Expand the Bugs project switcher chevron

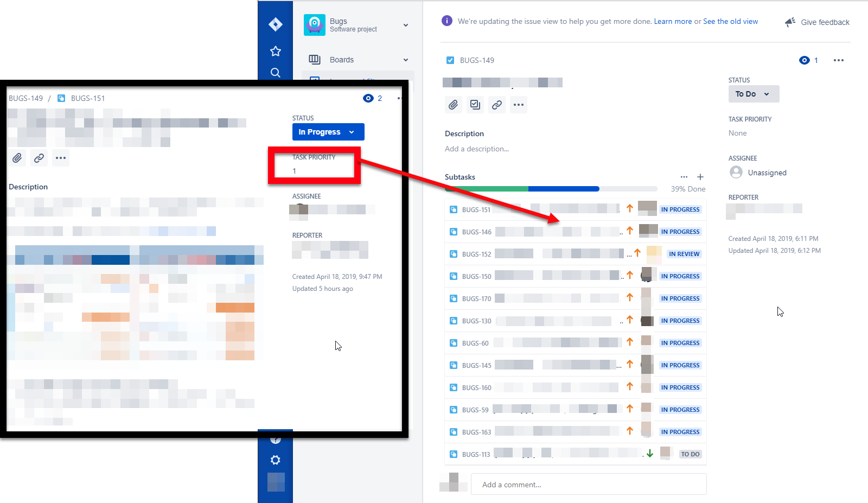click(406, 25)
